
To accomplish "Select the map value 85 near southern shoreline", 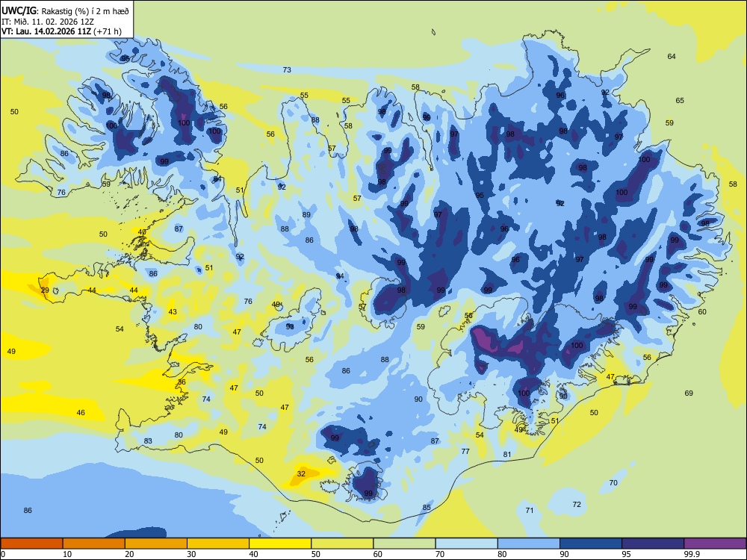I will coord(427,507).
